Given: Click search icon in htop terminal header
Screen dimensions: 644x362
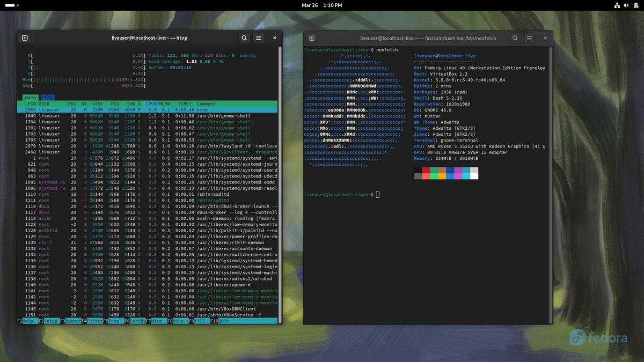Looking at the screenshot, I should (244, 38).
